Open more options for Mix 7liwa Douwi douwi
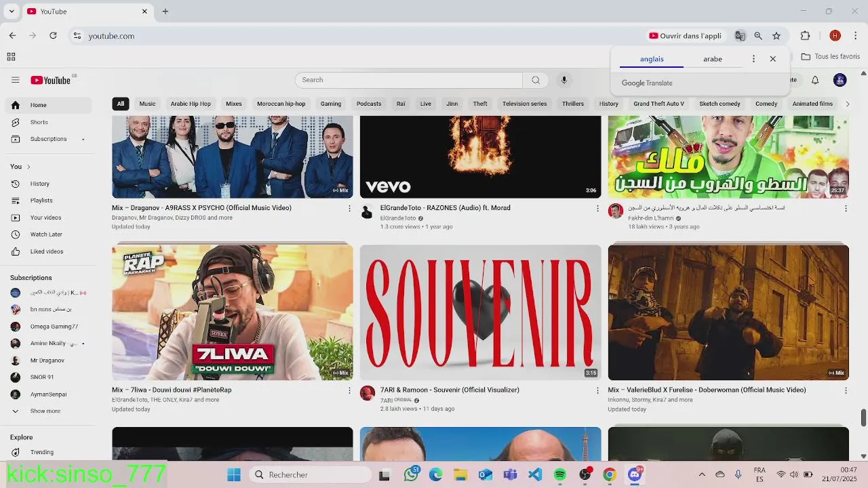Image resolution: width=868 pixels, height=488 pixels. (349, 390)
